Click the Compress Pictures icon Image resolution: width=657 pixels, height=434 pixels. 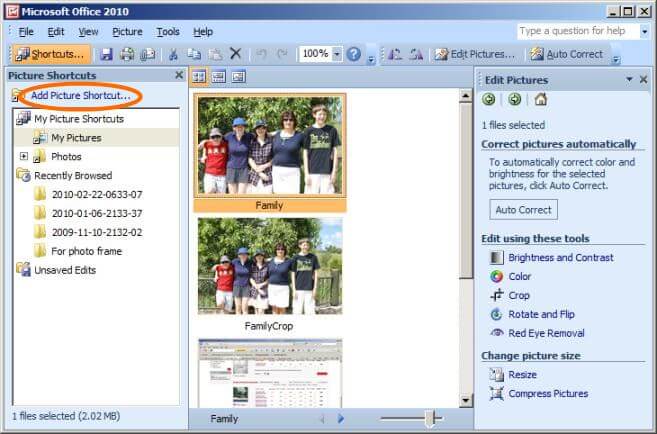click(497, 393)
